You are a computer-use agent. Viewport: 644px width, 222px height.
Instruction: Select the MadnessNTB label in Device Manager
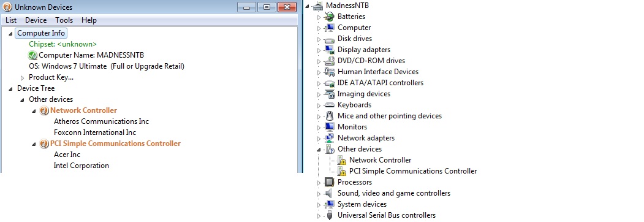coord(347,6)
